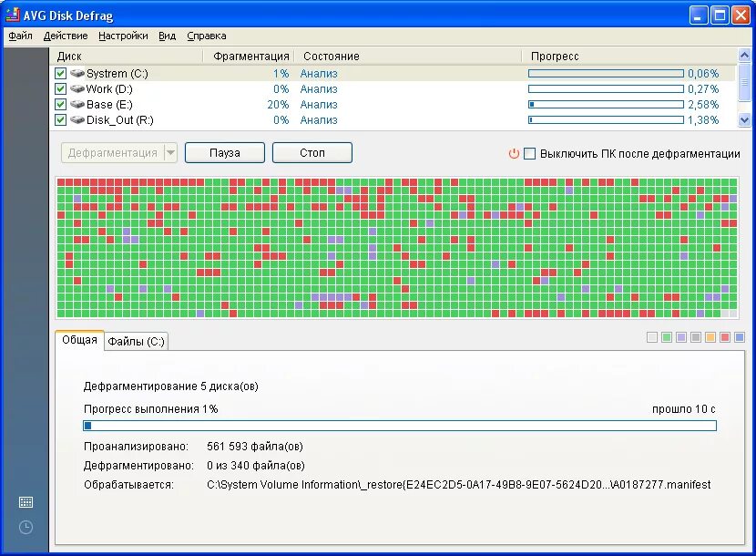Open the Действие menu

click(66, 36)
